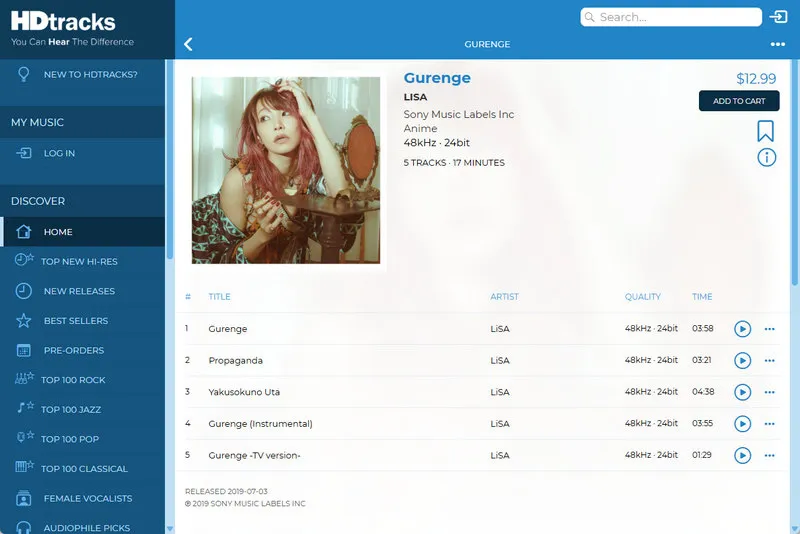This screenshot has width=800, height=534.
Task: Open New Releases section
Action: click(83, 291)
